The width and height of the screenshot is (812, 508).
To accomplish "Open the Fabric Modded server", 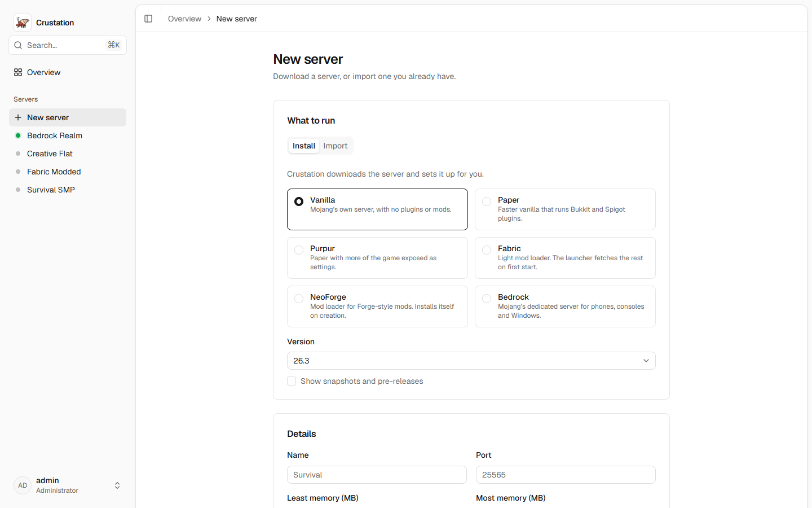I will coord(68,172).
